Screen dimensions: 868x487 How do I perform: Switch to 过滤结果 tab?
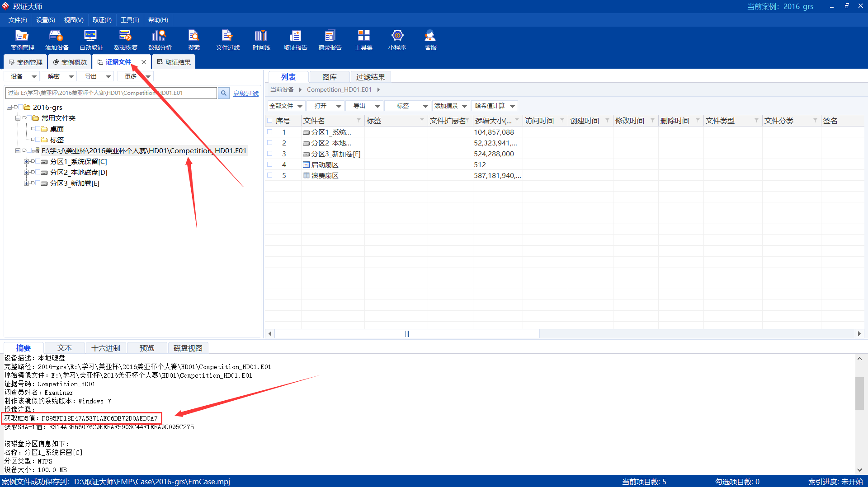[370, 77]
